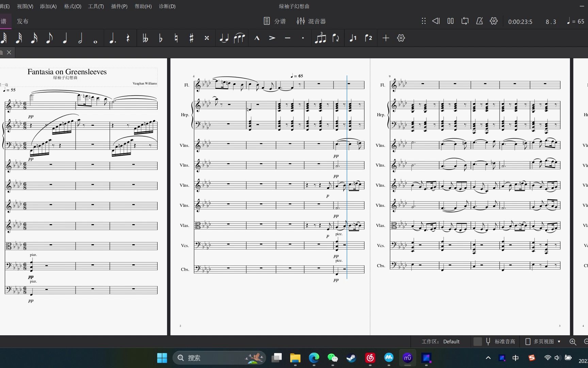Open the 插件(P) menu
The image size is (588, 368).
click(x=119, y=6)
